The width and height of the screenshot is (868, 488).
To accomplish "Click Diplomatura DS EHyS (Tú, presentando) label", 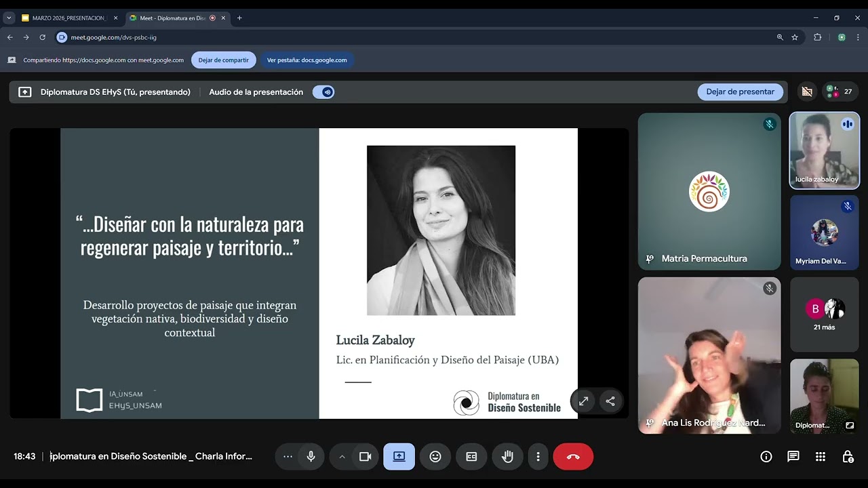I will [115, 92].
